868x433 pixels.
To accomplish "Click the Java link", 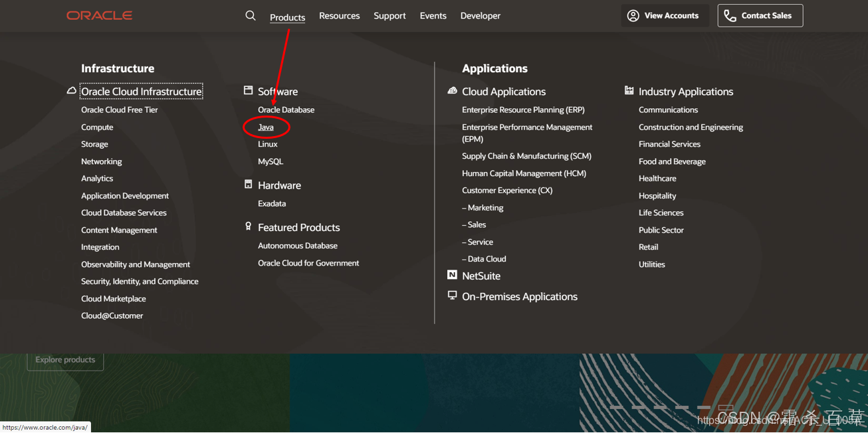I will click(266, 127).
